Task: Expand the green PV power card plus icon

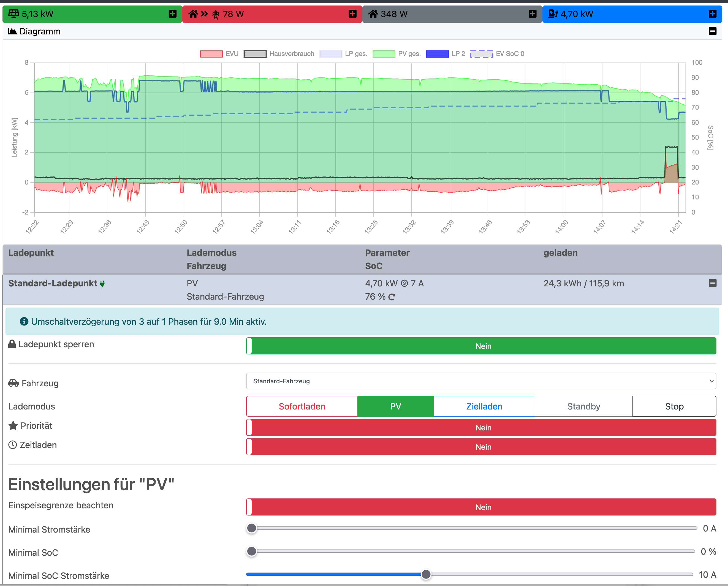Action: pos(173,14)
